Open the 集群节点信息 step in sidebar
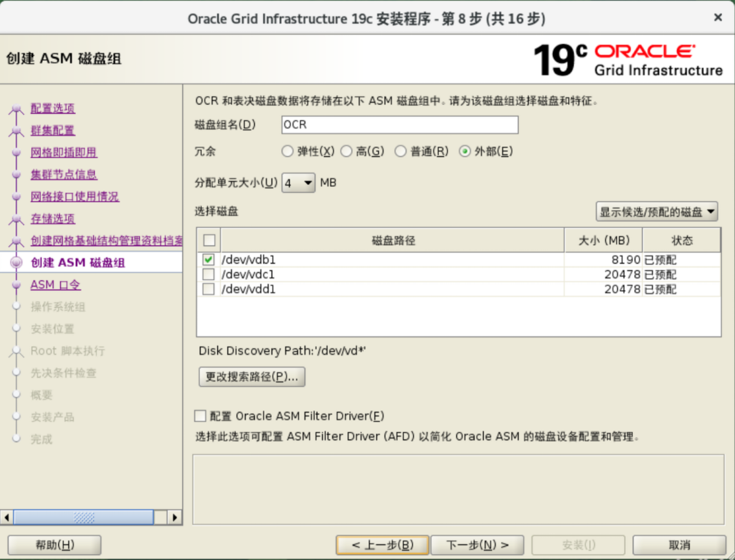 (x=63, y=175)
